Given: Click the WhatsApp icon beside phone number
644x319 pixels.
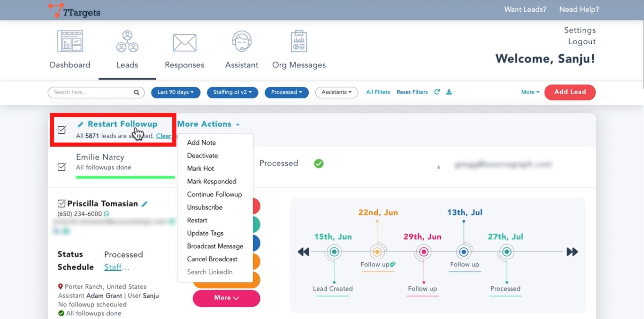Looking at the screenshot, I should (107, 214).
